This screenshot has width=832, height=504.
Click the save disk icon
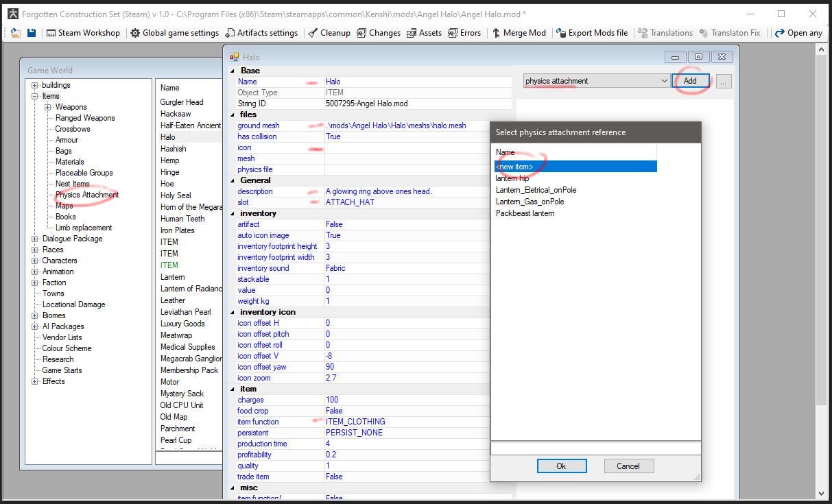tap(32, 33)
